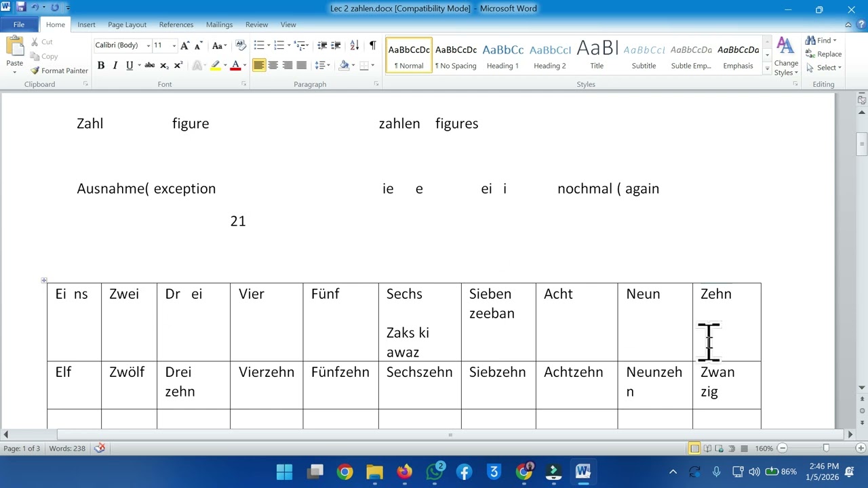Switch to the Insert tab
The image size is (868, 488).
[x=86, y=24]
